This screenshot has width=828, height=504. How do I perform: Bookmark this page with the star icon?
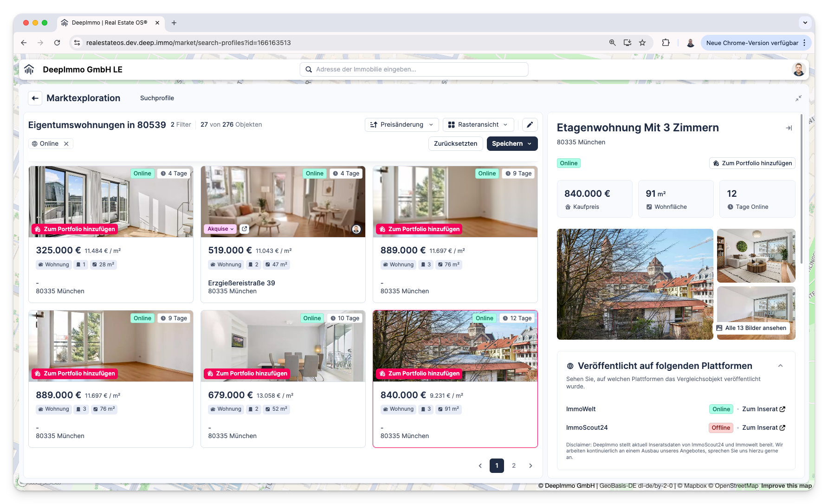pyautogui.click(x=642, y=43)
